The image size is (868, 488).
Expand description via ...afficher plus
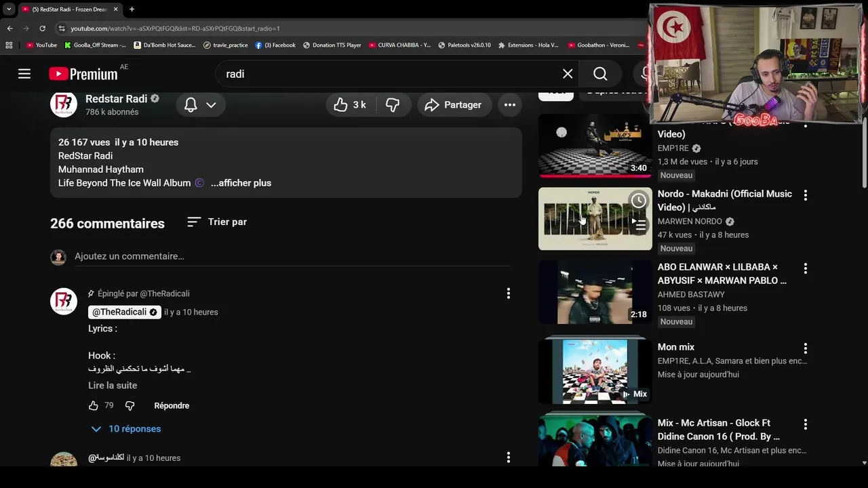(241, 183)
